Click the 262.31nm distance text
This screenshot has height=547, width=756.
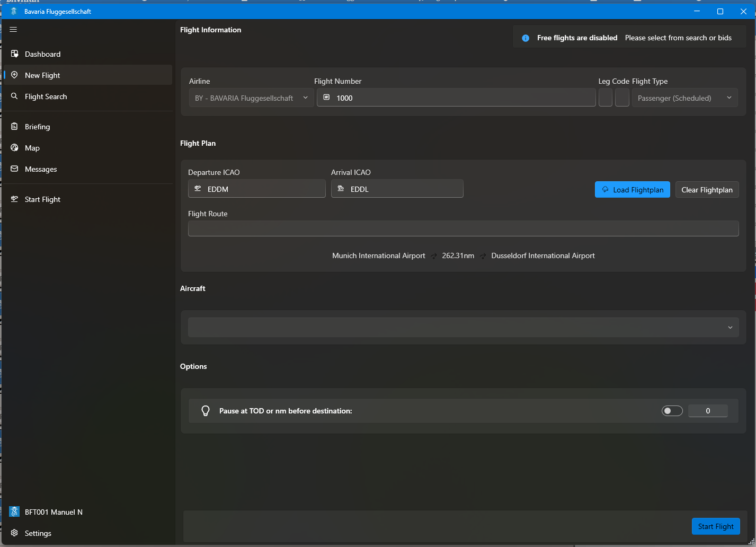point(458,255)
